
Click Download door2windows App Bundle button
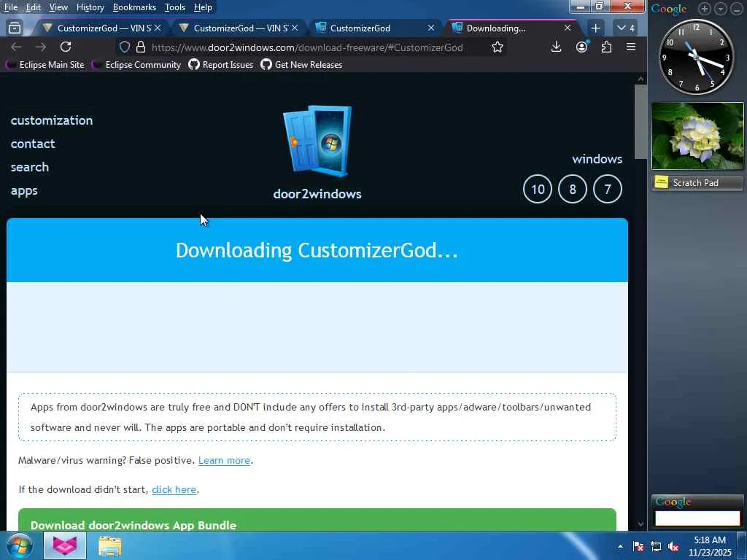coord(317,520)
